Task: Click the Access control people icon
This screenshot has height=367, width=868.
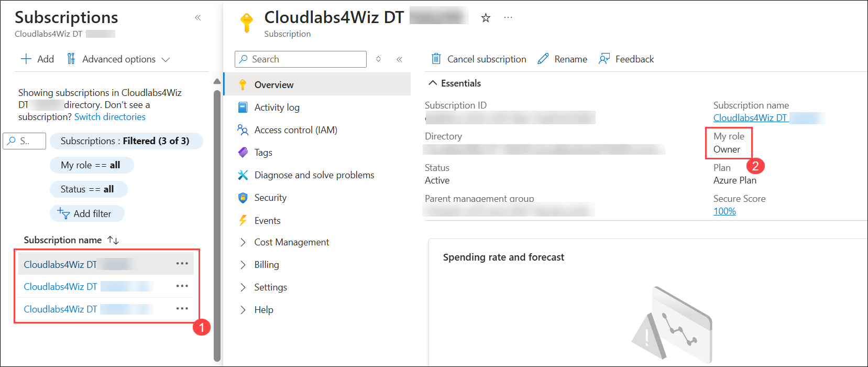Action: 243,129
